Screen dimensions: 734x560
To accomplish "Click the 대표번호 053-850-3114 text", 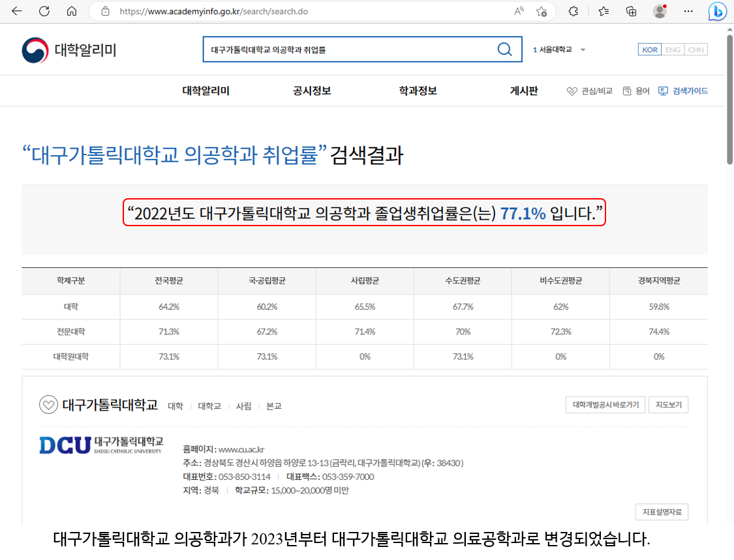I will click(226, 477).
